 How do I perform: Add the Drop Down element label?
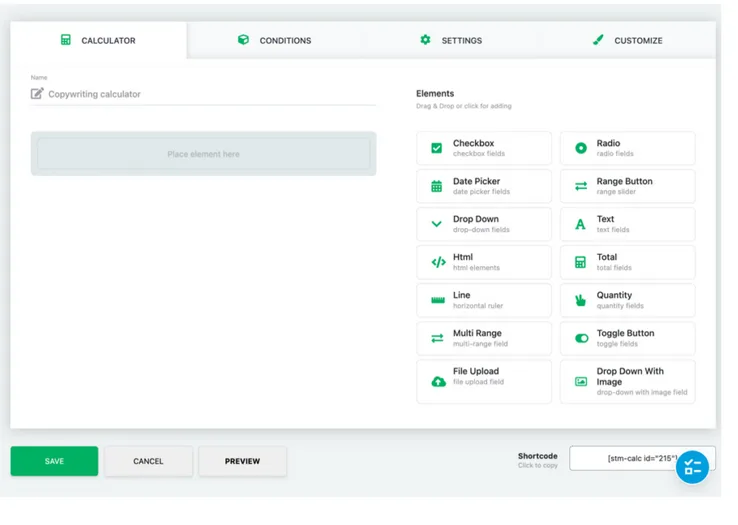pos(475,219)
